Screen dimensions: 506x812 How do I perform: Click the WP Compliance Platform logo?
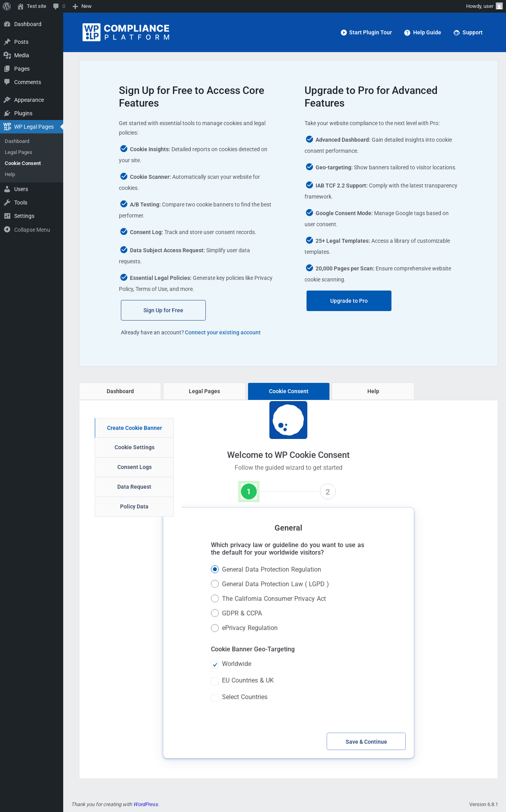(126, 32)
